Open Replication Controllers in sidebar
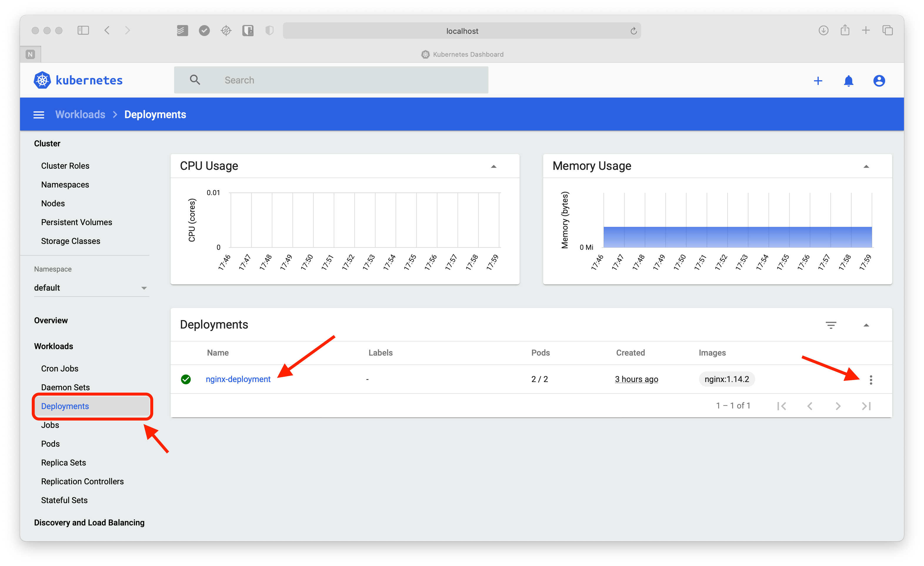This screenshot has height=566, width=924. tap(82, 481)
